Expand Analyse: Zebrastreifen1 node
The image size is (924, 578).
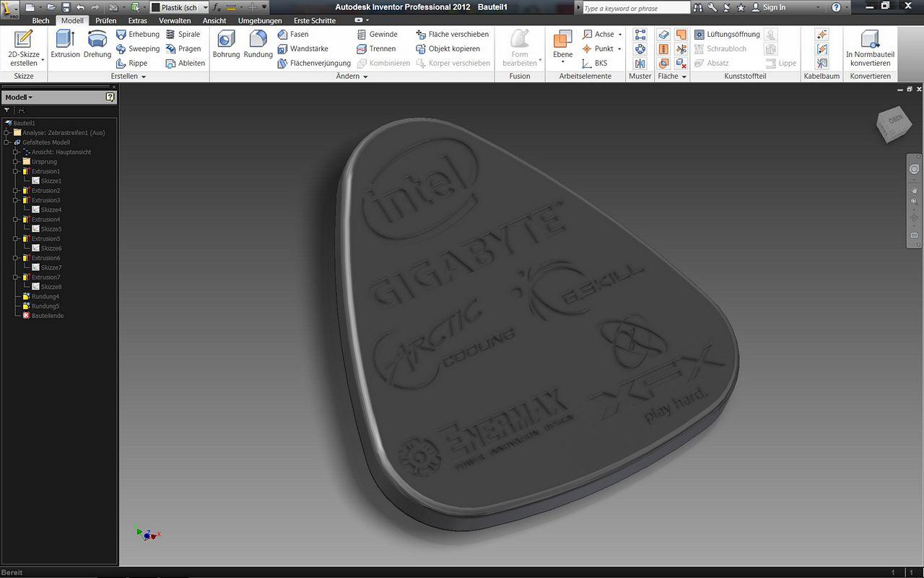[6, 133]
